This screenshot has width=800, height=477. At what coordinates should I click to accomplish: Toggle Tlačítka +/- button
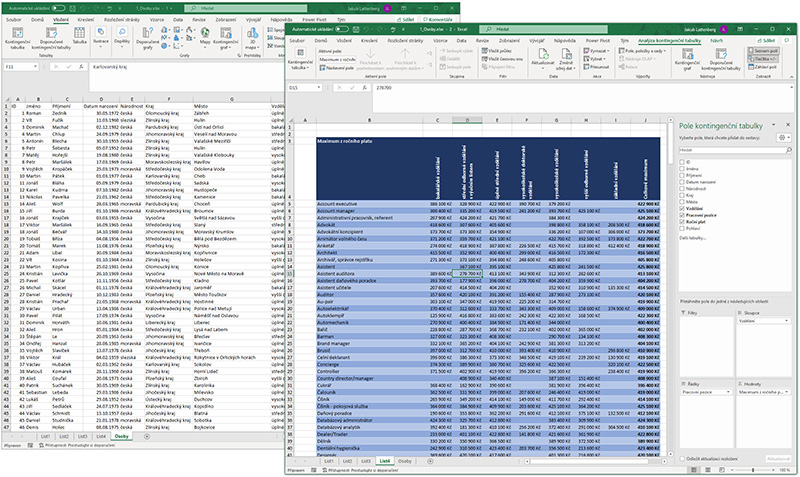(763, 59)
